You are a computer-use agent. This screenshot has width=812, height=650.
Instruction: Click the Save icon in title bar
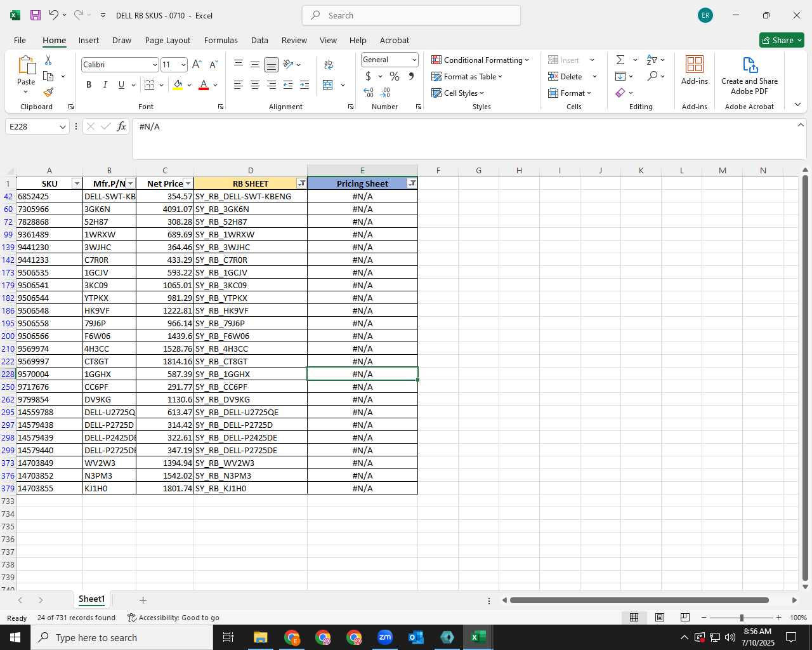pyautogui.click(x=36, y=15)
